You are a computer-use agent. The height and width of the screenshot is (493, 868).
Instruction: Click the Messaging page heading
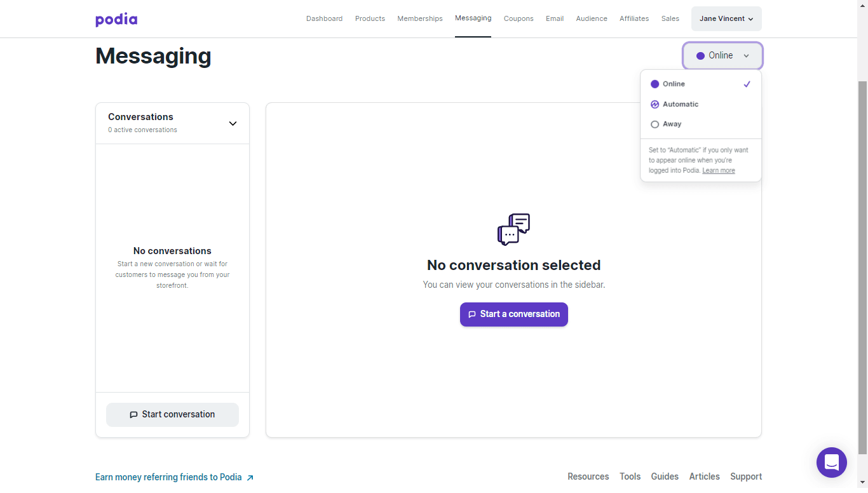pyautogui.click(x=153, y=56)
